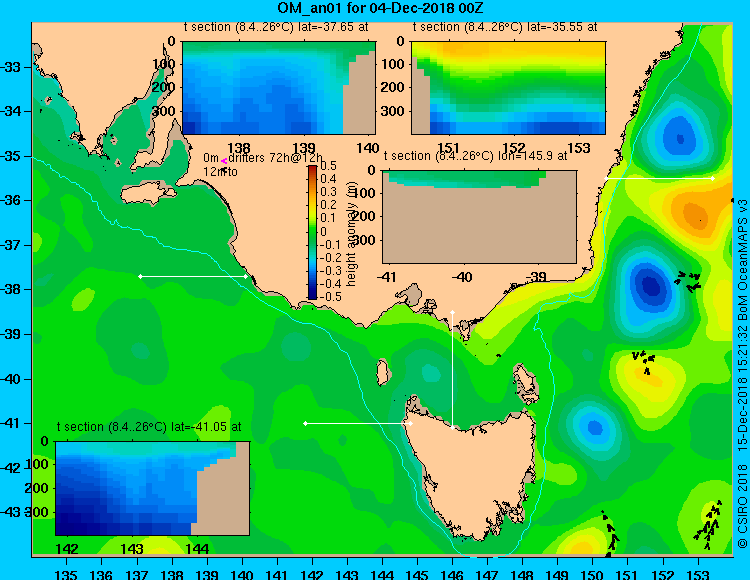The width and height of the screenshot is (750, 580).
Task: Select the label "t section (8.4..26°C) lat=-41.05 at"
Action: pos(149,427)
